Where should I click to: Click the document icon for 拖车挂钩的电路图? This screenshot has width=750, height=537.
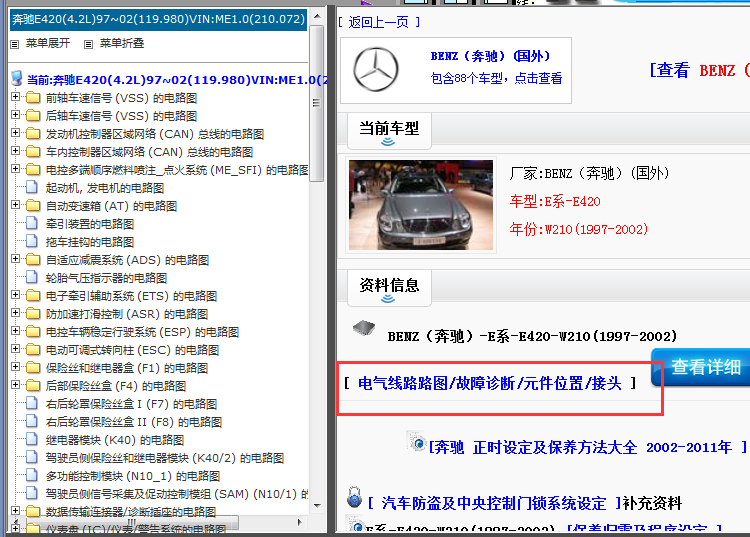coord(32,241)
